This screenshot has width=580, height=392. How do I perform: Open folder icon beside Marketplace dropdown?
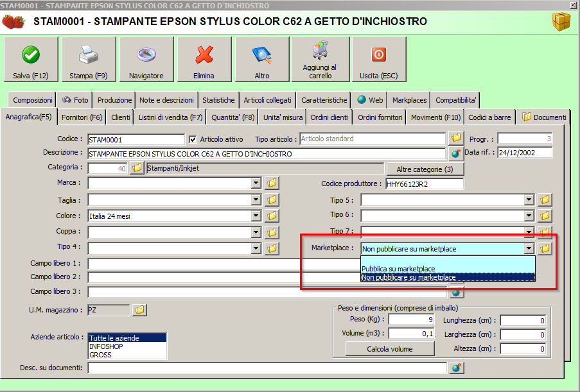tap(545, 248)
